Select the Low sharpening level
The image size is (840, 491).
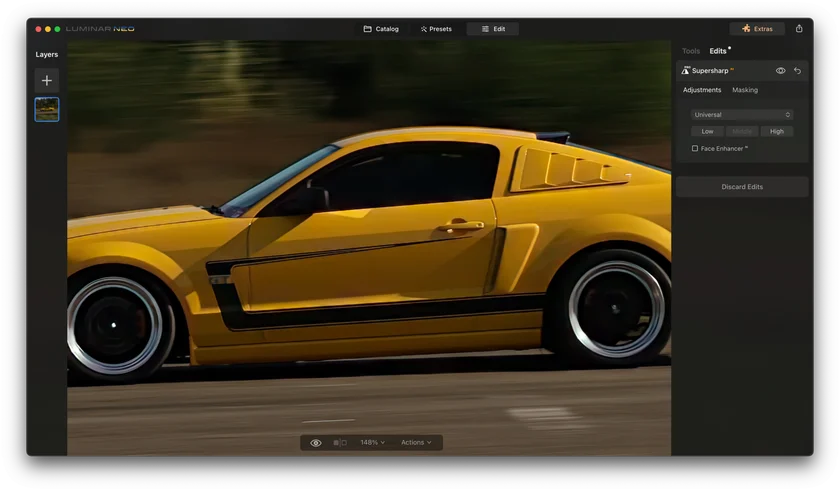click(x=707, y=132)
